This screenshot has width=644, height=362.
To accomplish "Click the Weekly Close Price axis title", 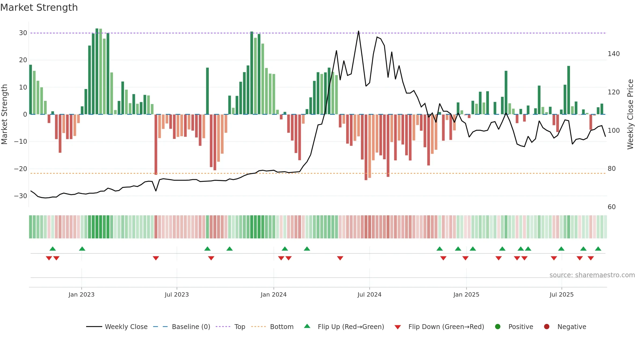I will coord(630,114).
